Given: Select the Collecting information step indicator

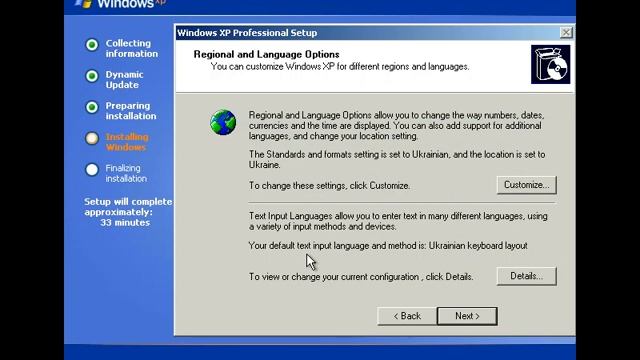Looking at the screenshot, I should coord(92,44).
